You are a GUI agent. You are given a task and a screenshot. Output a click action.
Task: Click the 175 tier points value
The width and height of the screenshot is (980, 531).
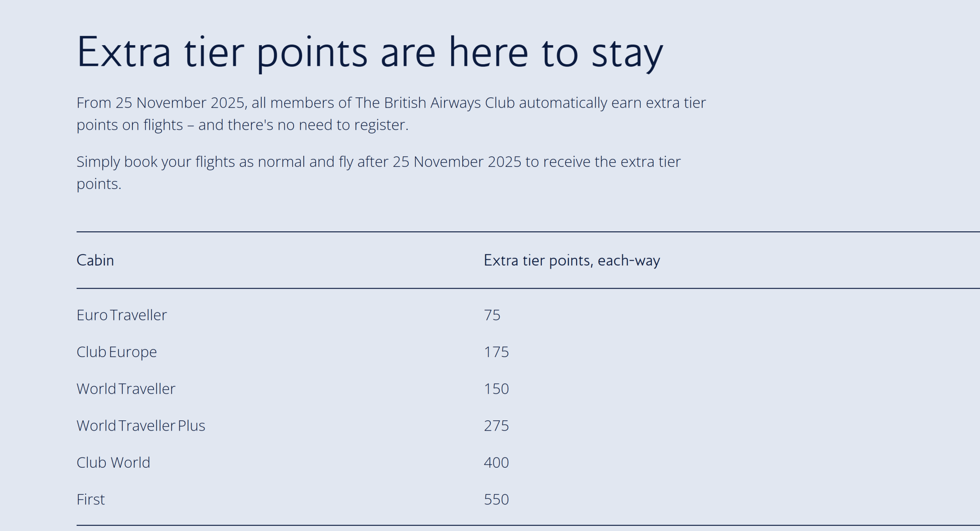click(496, 352)
